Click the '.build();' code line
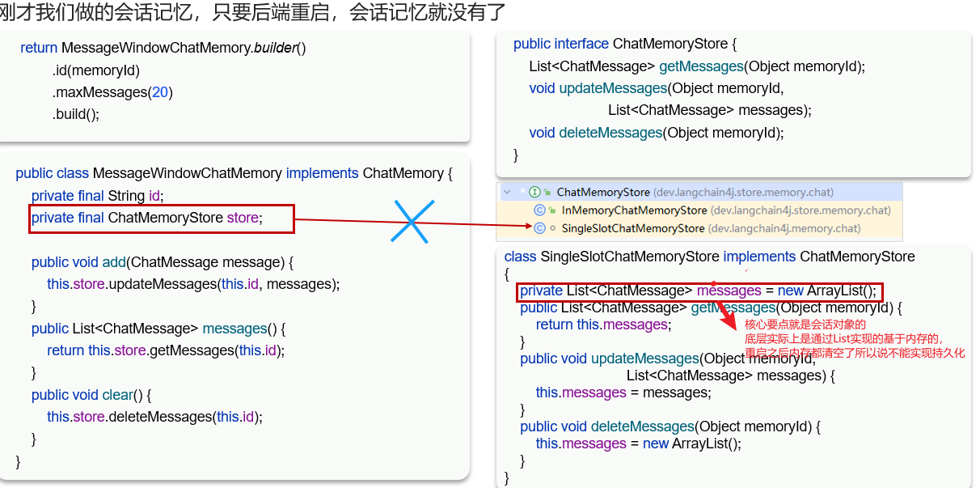This screenshot has height=488, width=980. (x=75, y=114)
